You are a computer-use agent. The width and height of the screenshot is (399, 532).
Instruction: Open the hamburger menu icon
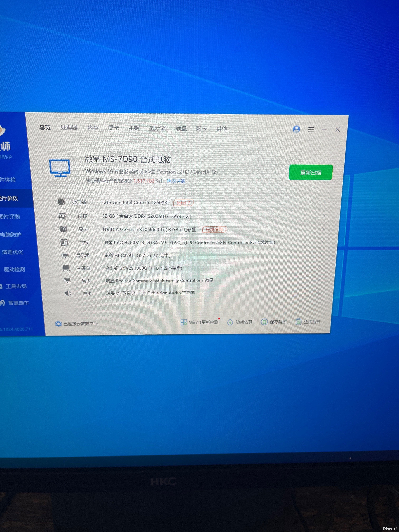click(x=311, y=130)
